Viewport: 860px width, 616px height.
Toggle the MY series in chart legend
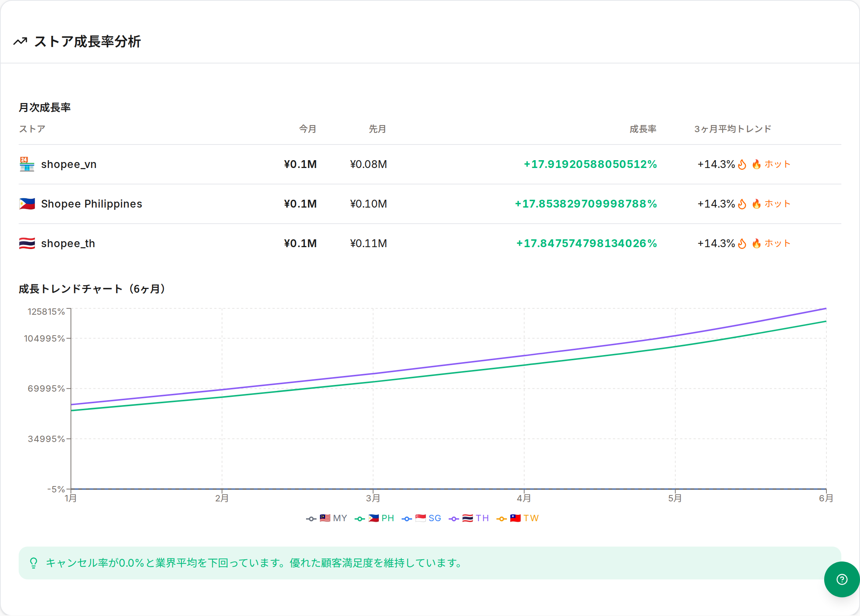click(327, 519)
